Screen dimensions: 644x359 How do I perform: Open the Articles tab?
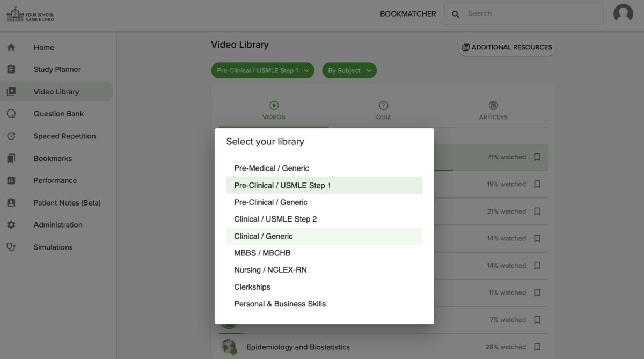pyautogui.click(x=493, y=111)
